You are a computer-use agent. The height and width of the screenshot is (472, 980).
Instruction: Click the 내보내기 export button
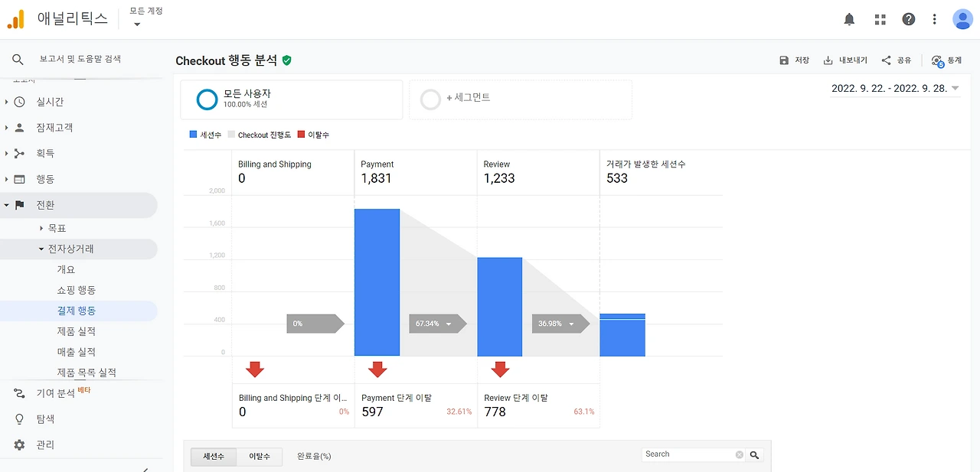pyautogui.click(x=845, y=60)
